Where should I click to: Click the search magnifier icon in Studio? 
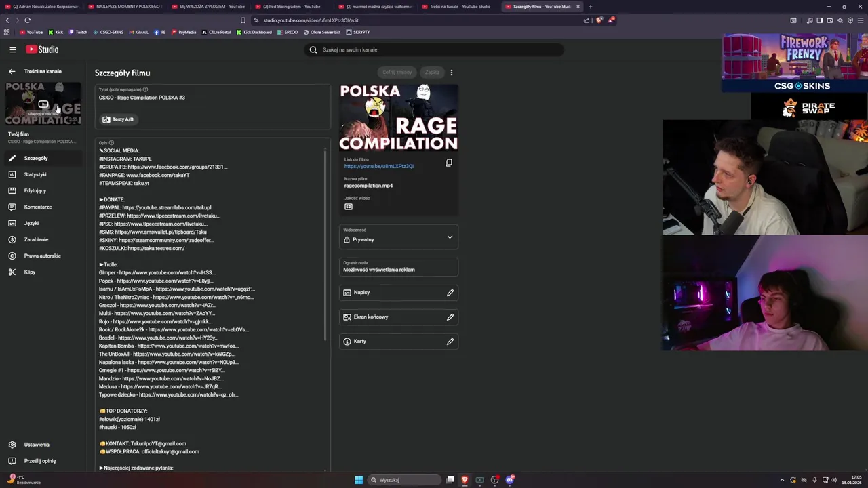313,49
